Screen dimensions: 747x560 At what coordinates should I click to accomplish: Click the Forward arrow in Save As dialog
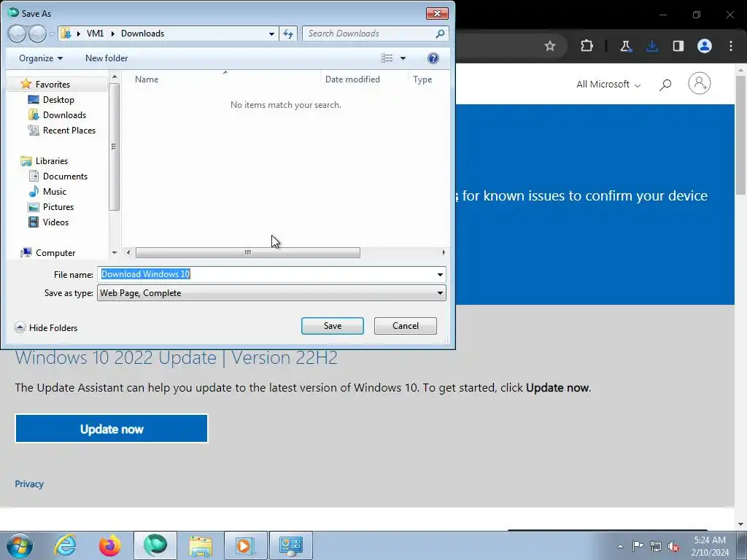37,34
